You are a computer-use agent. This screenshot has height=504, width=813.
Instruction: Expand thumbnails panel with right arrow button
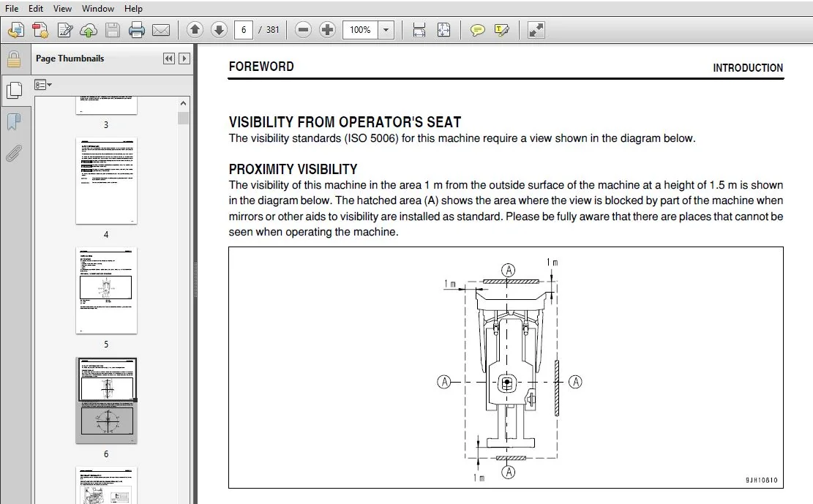tap(184, 59)
